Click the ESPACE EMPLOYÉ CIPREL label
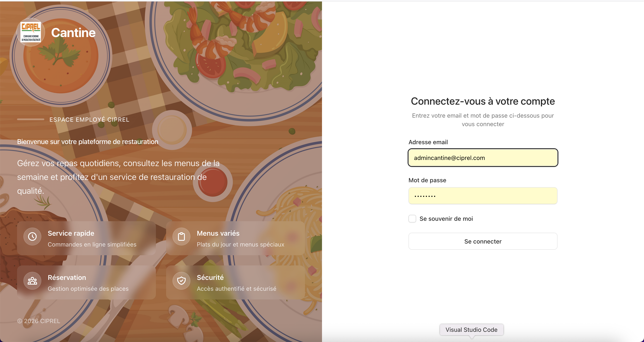 tap(89, 120)
